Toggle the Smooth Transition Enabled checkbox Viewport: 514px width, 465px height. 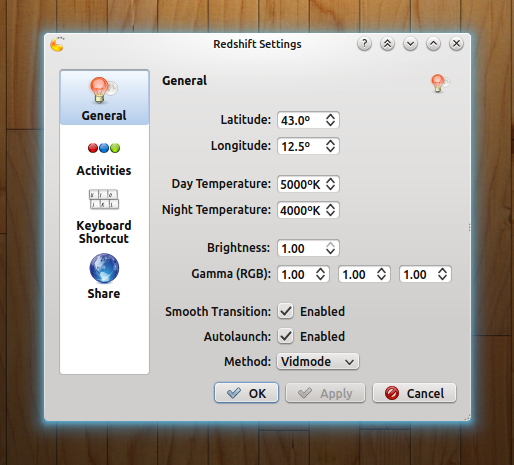(286, 311)
